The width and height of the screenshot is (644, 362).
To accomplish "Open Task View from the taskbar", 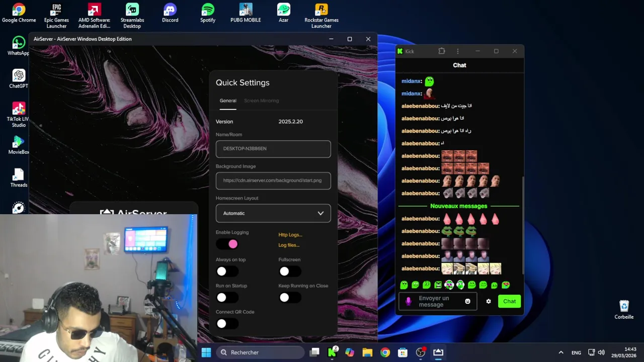I will click(x=314, y=352).
